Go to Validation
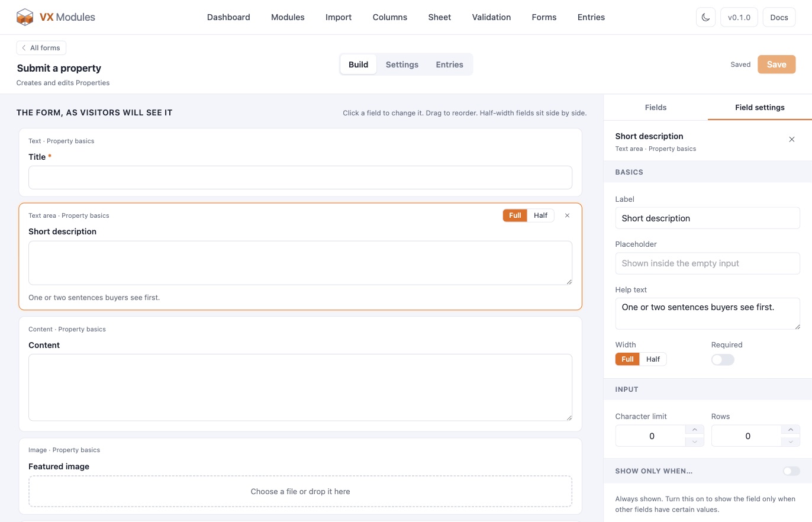 pyautogui.click(x=491, y=17)
